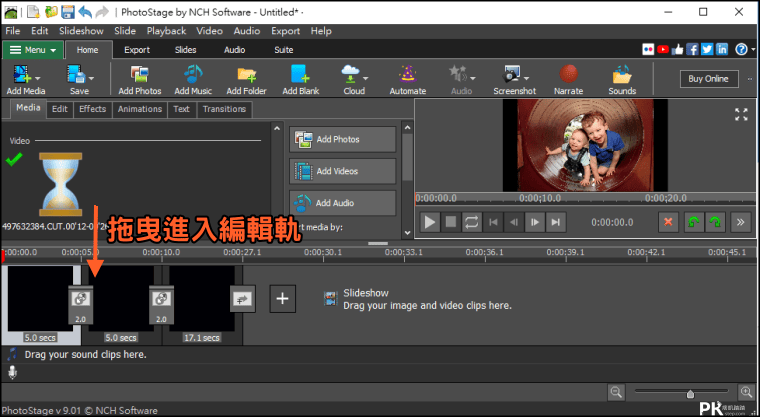Click the YouTube share icon
The height and width of the screenshot is (417, 760).
(x=663, y=49)
